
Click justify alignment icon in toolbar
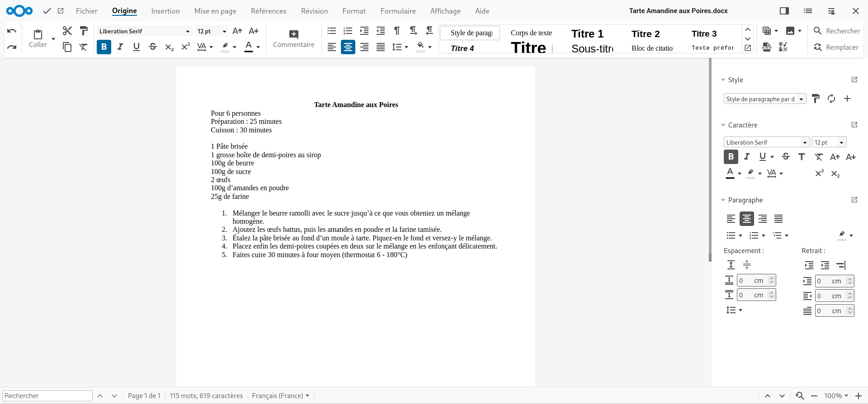pyautogui.click(x=381, y=47)
